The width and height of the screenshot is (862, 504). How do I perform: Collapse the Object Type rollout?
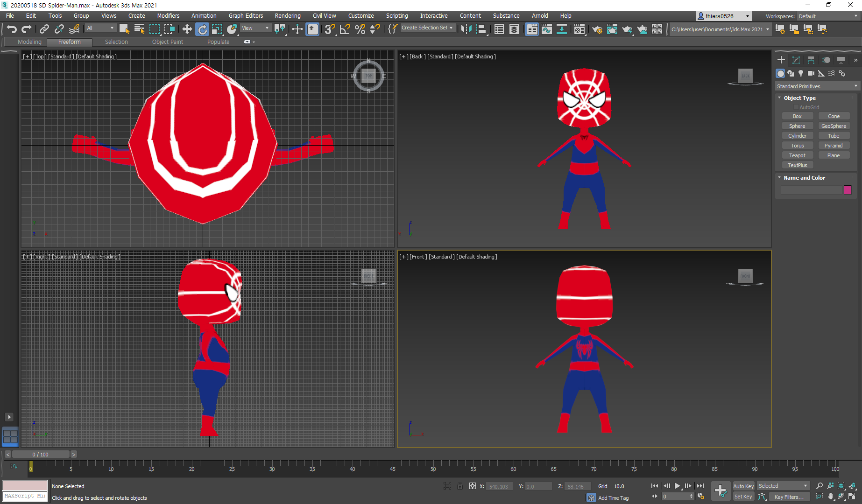click(799, 98)
